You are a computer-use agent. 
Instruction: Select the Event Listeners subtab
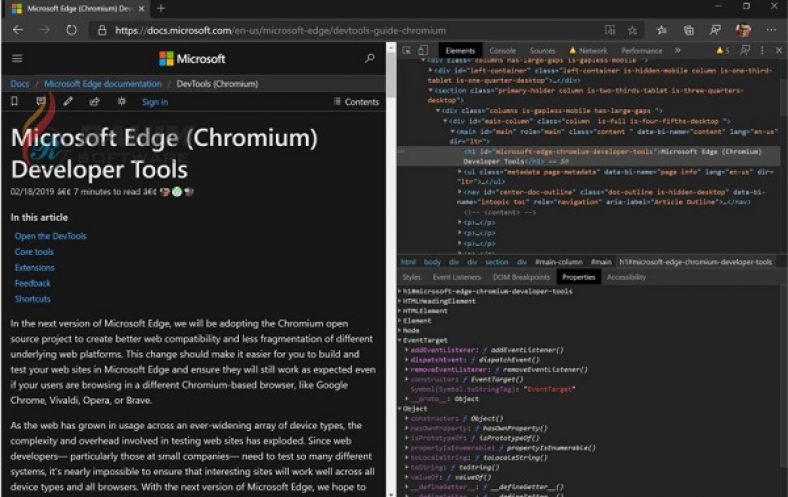(x=456, y=277)
